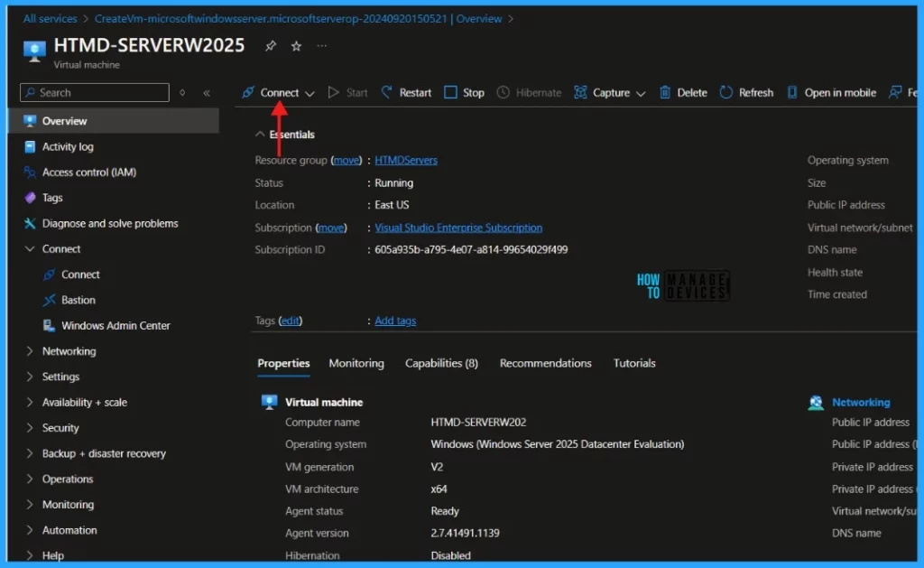
Task: Click the Bastion icon in sidebar
Action: tap(49, 300)
